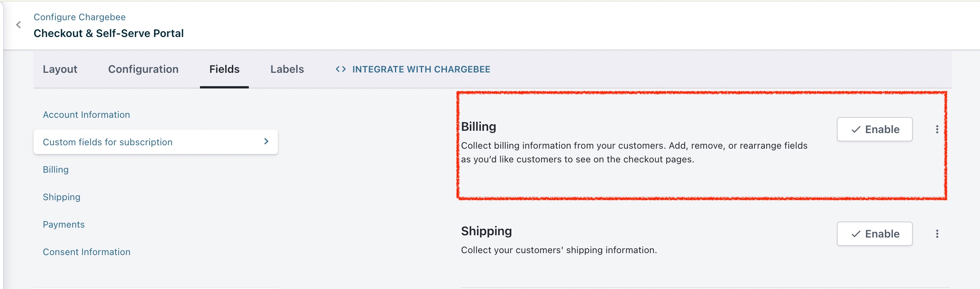Screen dimensions: 980x289
Task: Go to the Labels tab
Action: [x=287, y=69]
